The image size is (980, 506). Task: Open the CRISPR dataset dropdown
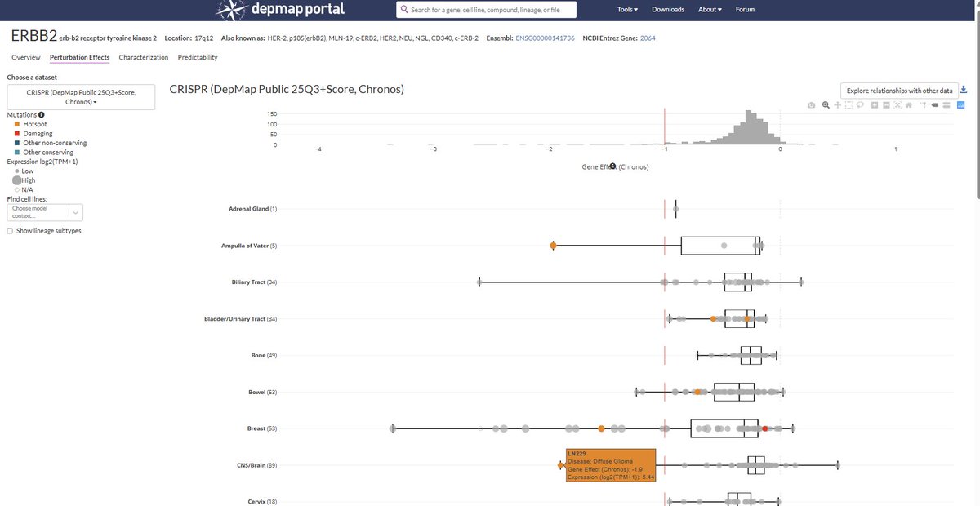(81, 97)
